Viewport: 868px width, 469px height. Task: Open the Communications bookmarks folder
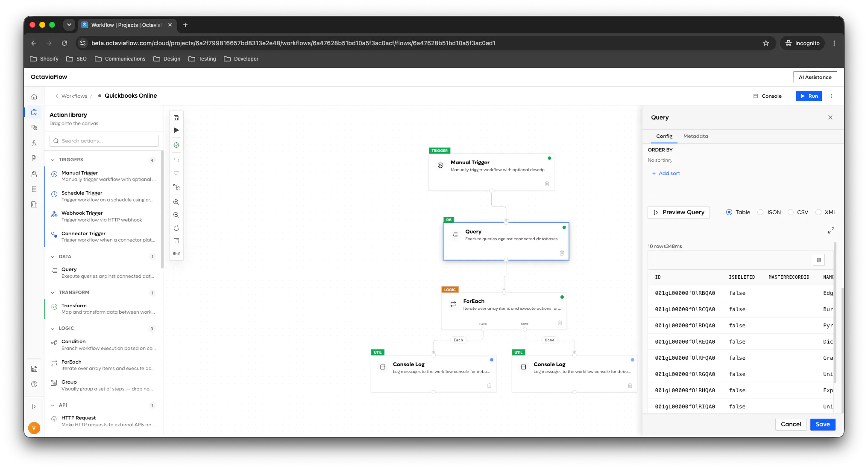tap(120, 59)
